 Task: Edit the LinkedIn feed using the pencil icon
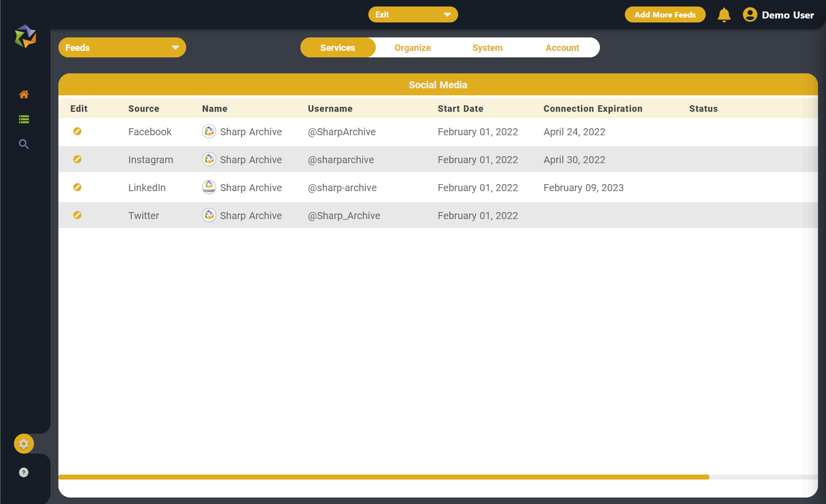point(78,187)
